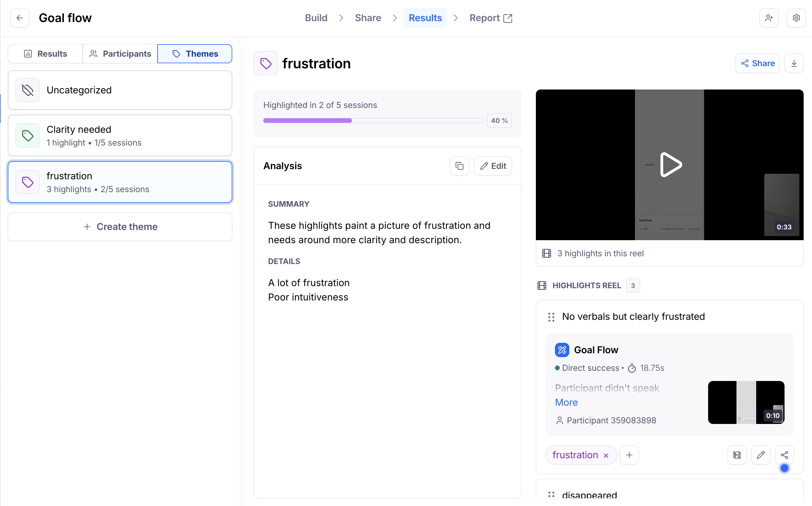Share the highlight via share icon
This screenshot has height=506, width=812.
pos(784,455)
